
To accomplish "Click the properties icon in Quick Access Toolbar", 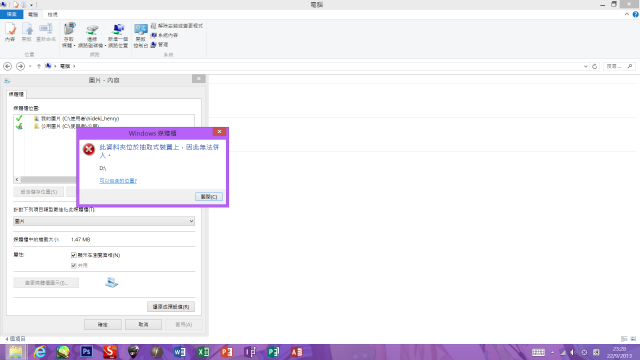I will pyautogui.click(x=16, y=5).
